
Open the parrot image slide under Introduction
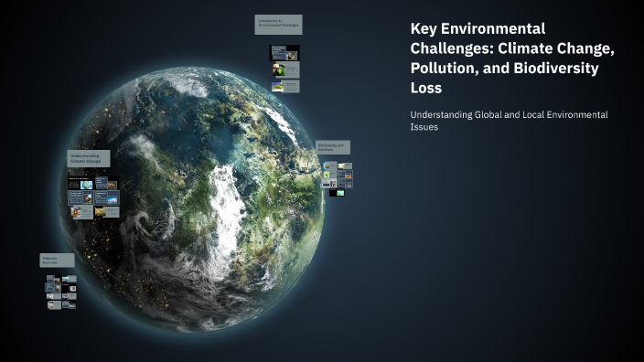(x=285, y=69)
